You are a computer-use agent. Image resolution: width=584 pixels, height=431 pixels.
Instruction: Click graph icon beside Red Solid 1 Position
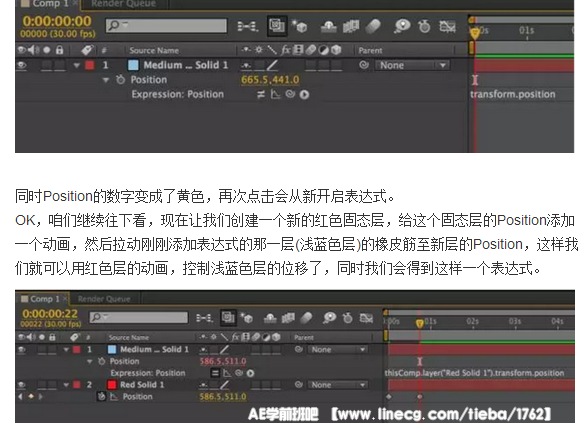[114, 397]
